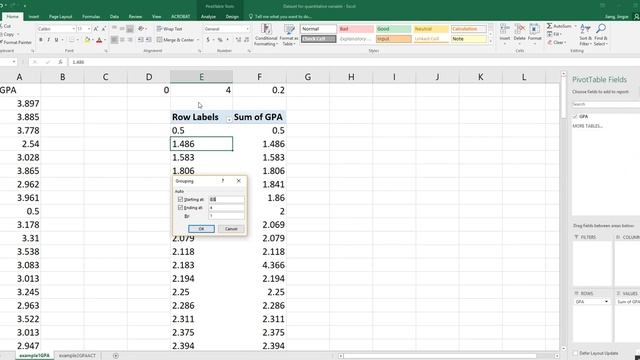Click the Cut command
This screenshot has height=360, width=640.
coord(6,26)
